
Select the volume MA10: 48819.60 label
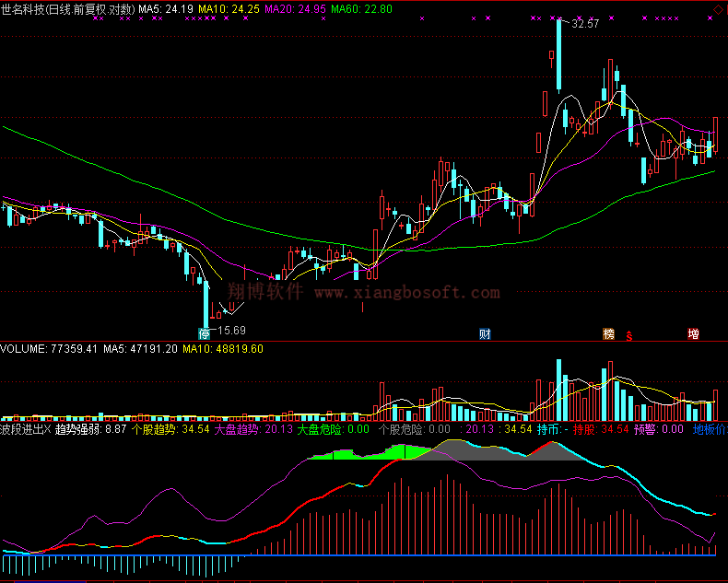click(223, 348)
